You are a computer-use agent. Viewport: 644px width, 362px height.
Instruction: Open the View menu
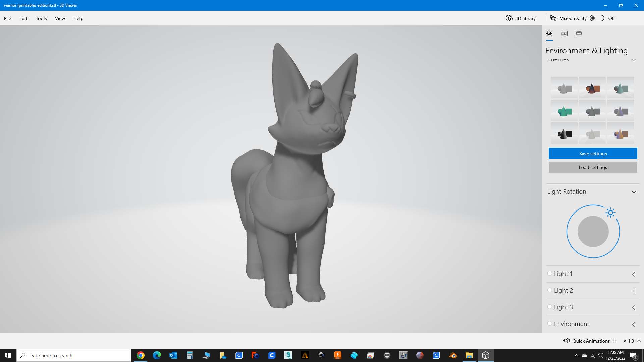60,18
